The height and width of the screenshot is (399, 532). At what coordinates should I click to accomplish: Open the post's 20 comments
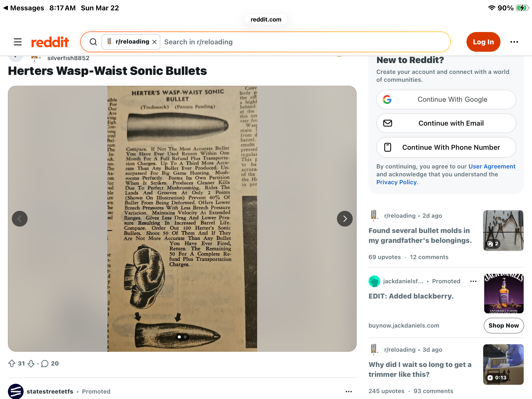[50, 363]
